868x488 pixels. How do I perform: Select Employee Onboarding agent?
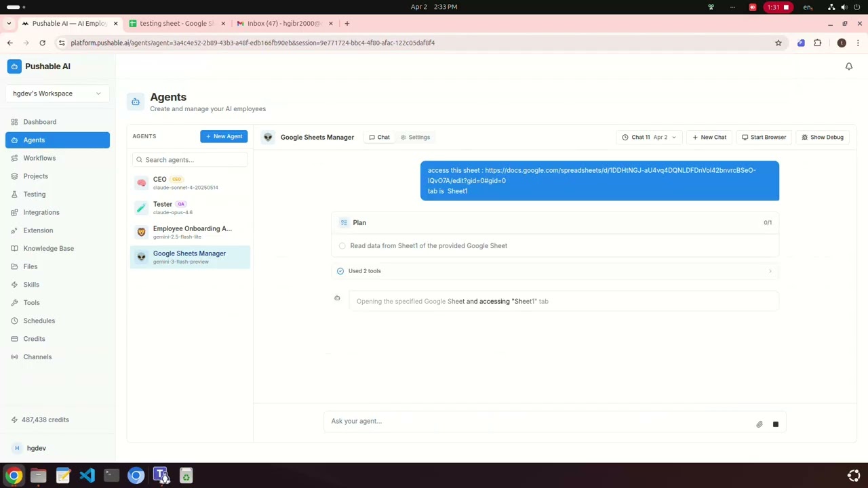coord(190,232)
